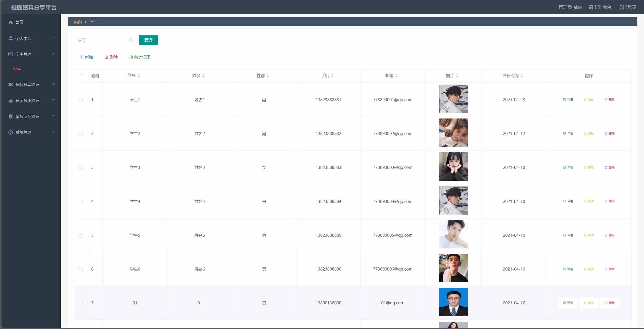The width and height of the screenshot is (644, 329).
Task: Sort by the 邮箱 column arrows
Action: point(396,76)
